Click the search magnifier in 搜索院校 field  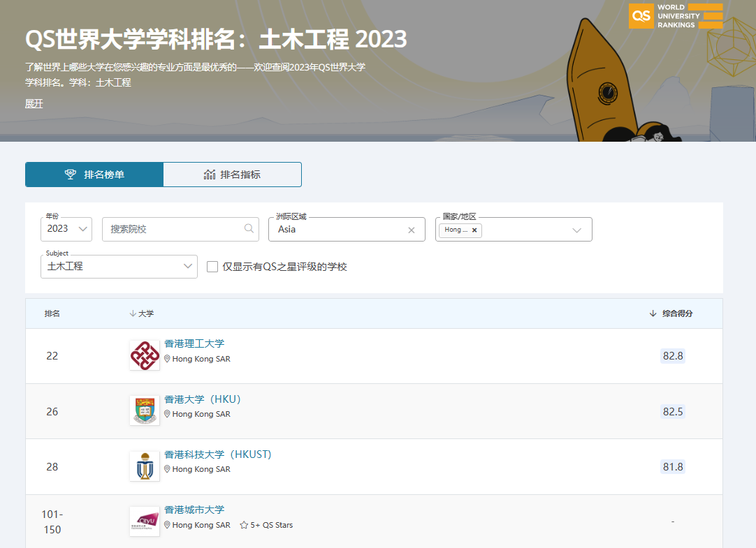pos(249,229)
